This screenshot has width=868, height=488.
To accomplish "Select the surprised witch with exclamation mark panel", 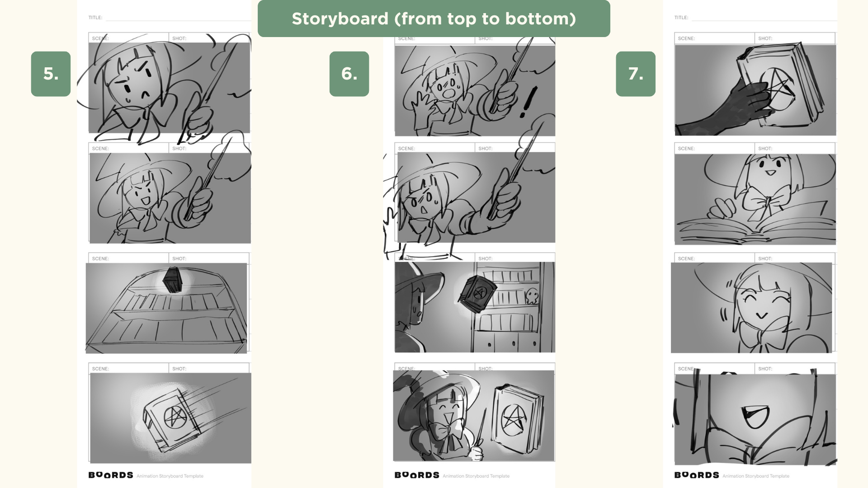I will pos(475,90).
